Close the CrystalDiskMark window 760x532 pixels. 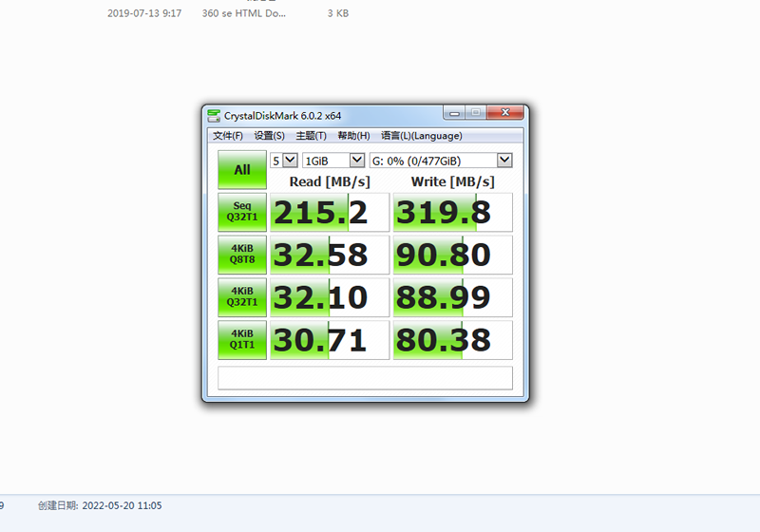tap(505, 113)
